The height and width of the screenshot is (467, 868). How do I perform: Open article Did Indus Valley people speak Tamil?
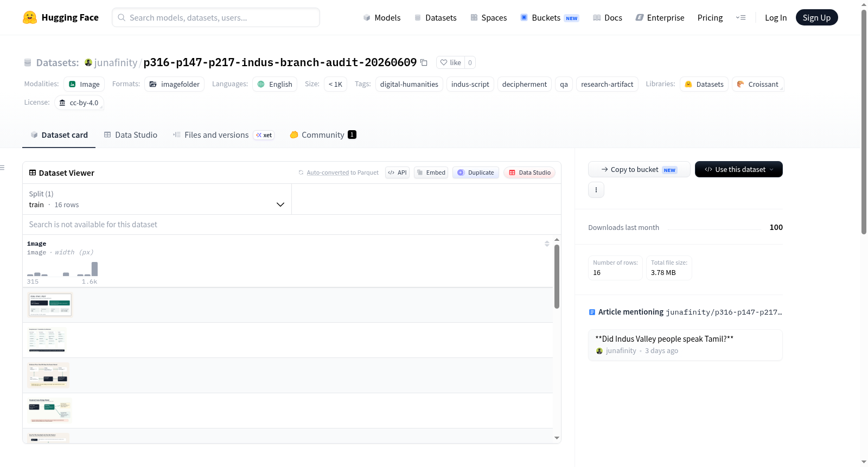[664, 339]
